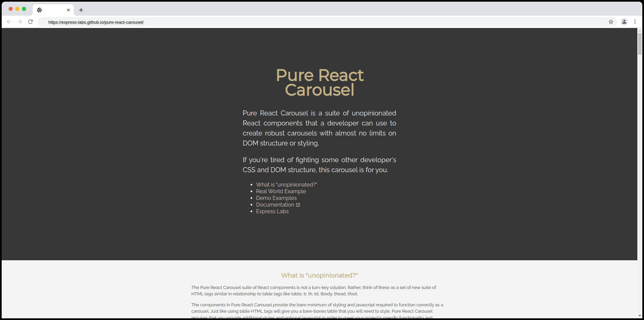Jump to Demo Examples link
Viewport: 644px width, 320px height.
pyautogui.click(x=276, y=198)
